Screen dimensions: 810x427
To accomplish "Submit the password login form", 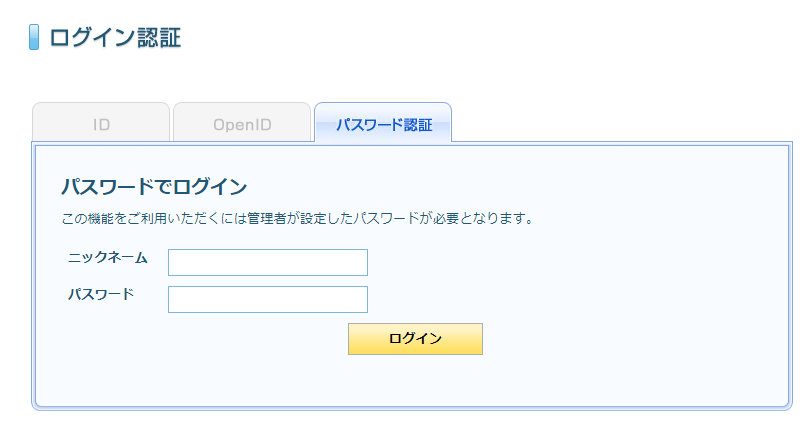I will (415, 339).
